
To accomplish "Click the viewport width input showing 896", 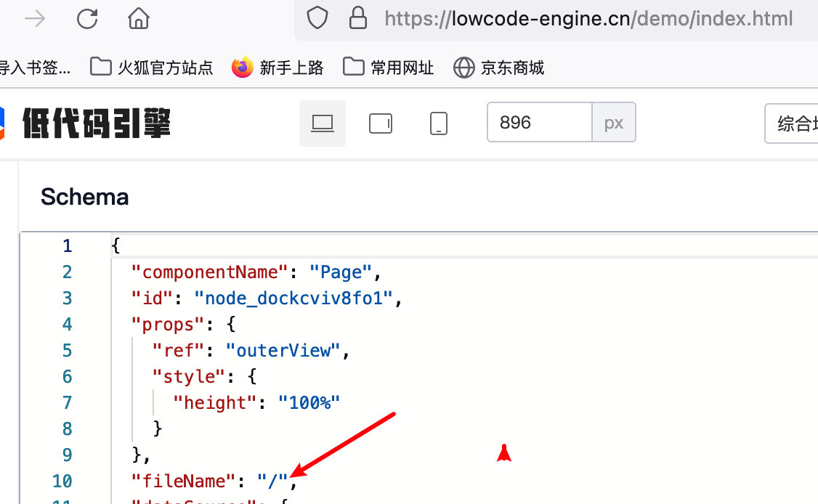I will 540,122.
